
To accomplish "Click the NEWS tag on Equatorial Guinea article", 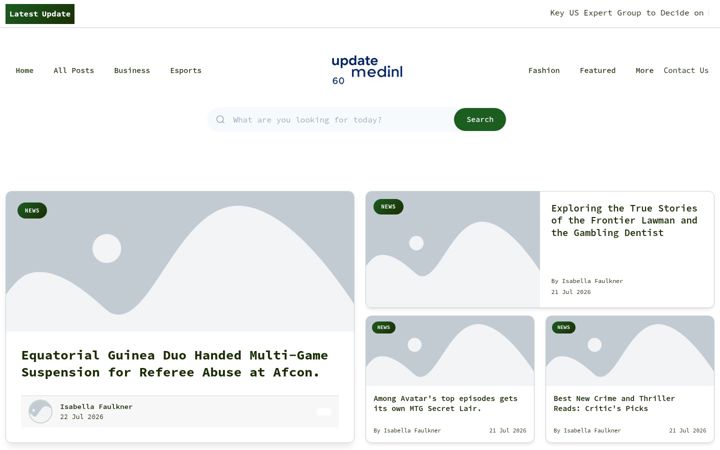I will tap(32, 210).
